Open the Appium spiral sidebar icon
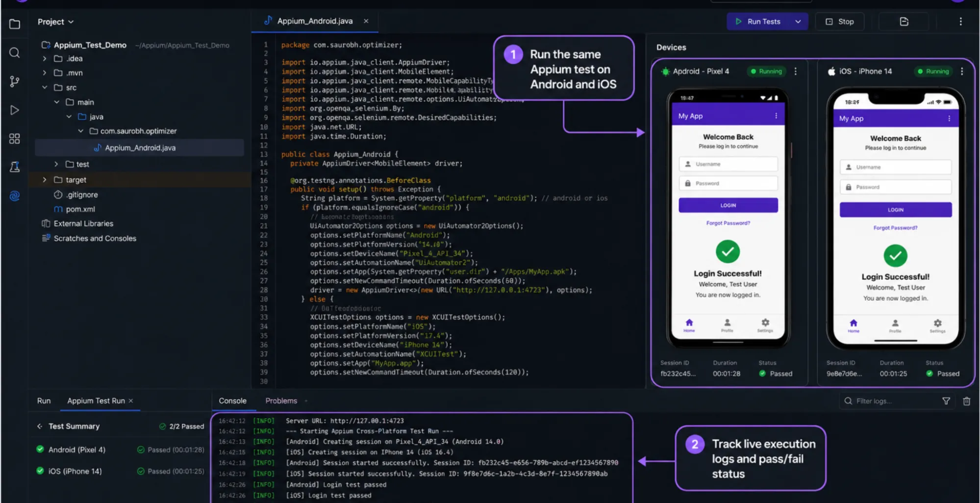The height and width of the screenshot is (503, 980). [15, 196]
